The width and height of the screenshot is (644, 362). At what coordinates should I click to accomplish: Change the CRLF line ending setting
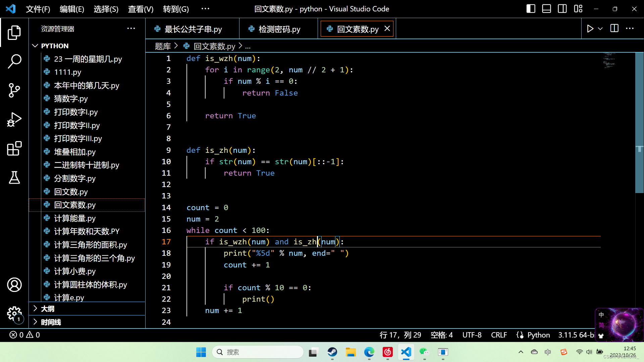pyautogui.click(x=499, y=335)
